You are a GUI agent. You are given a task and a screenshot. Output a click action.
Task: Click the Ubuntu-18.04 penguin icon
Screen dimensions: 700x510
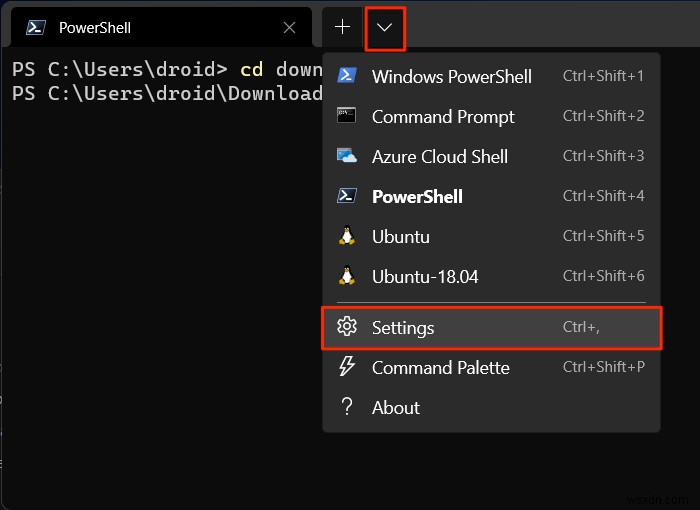[x=347, y=276]
